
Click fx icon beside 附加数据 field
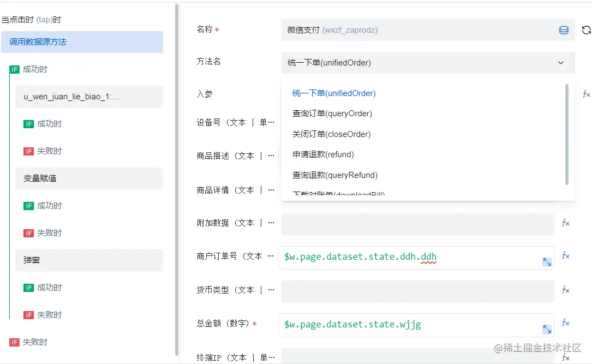(566, 223)
